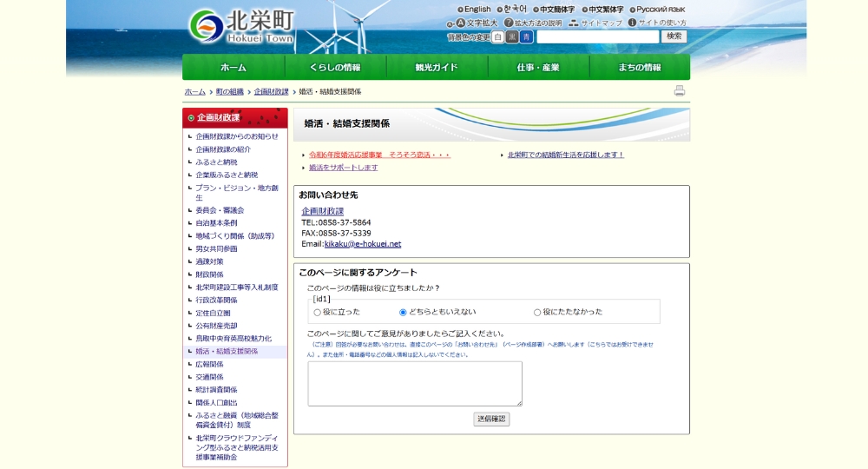Viewport: 868px width, 469px height.
Task: Select the どちらともいえない radio button
Action: pos(403,312)
